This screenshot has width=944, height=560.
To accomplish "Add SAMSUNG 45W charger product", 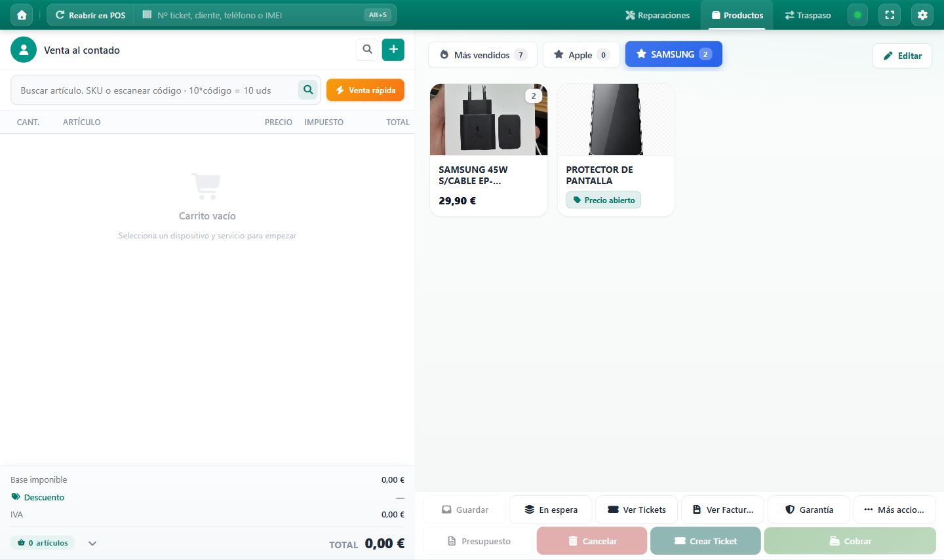I will 488,149.
